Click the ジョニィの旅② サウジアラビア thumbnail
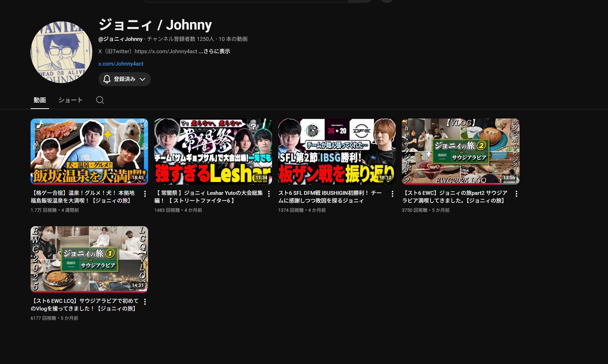The width and height of the screenshot is (608, 364). click(460, 151)
